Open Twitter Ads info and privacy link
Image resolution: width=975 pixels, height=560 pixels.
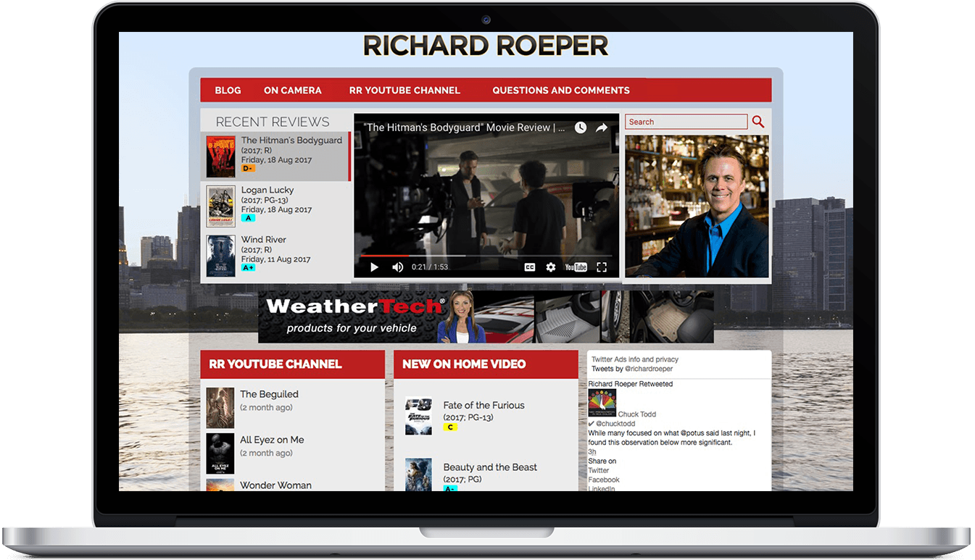635,359
